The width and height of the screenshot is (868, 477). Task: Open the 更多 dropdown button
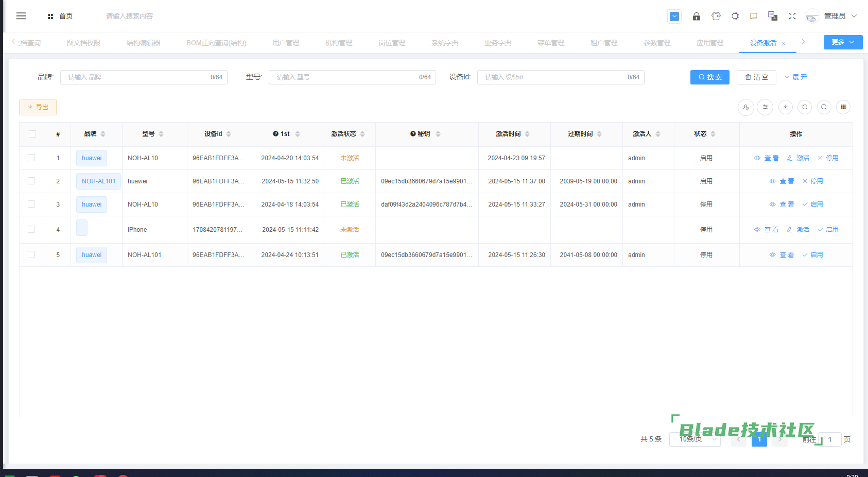(843, 42)
